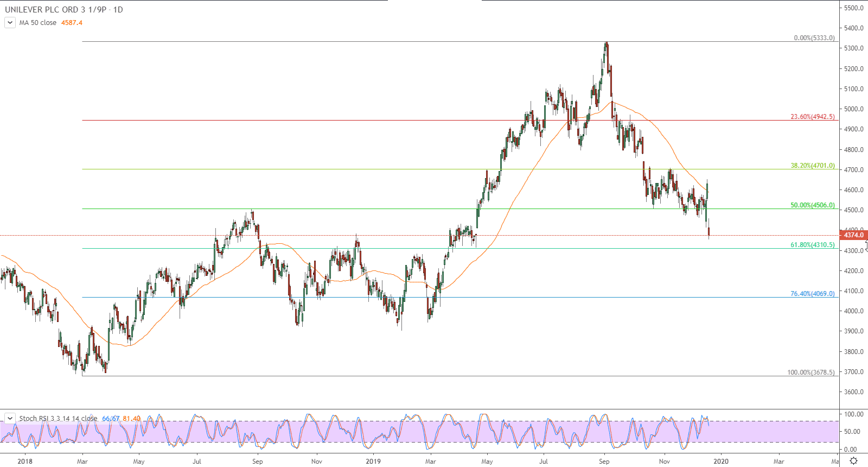
Task: Click the UNILEVER PLC ORD chart title
Action: pyautogui.click(x=64, y=9)
